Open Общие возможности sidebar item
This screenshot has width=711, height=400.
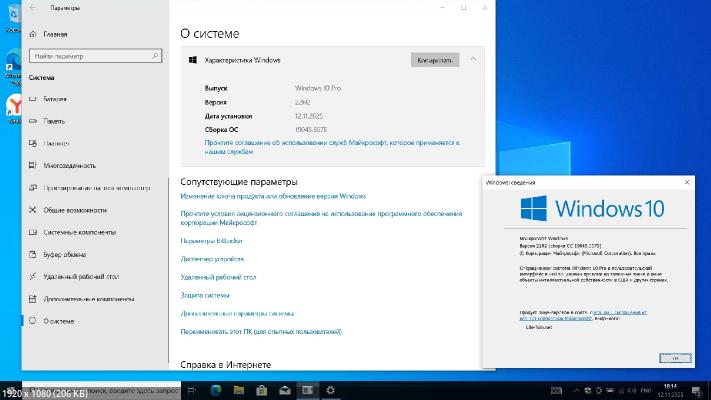click(74, 210)
